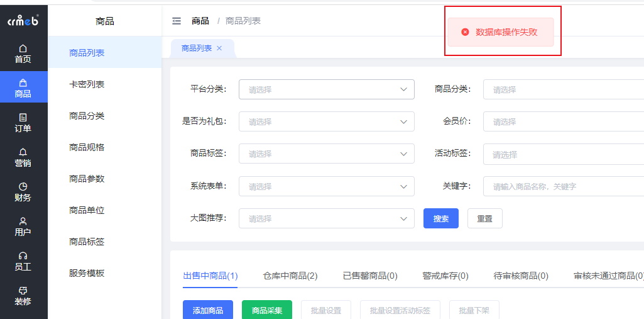Click the blue 搜索 button

click(x=441, y=218)
